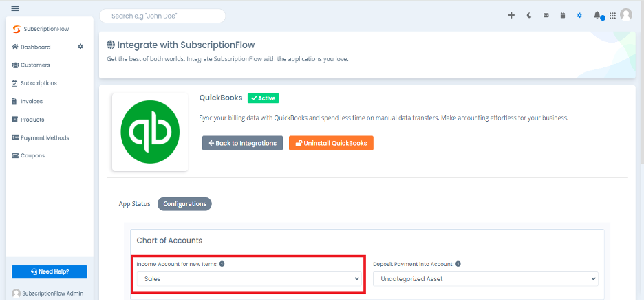Click Integrate with SubscriptionFlow heading
The height and width of the screenshot is (301, 644).
181,44
